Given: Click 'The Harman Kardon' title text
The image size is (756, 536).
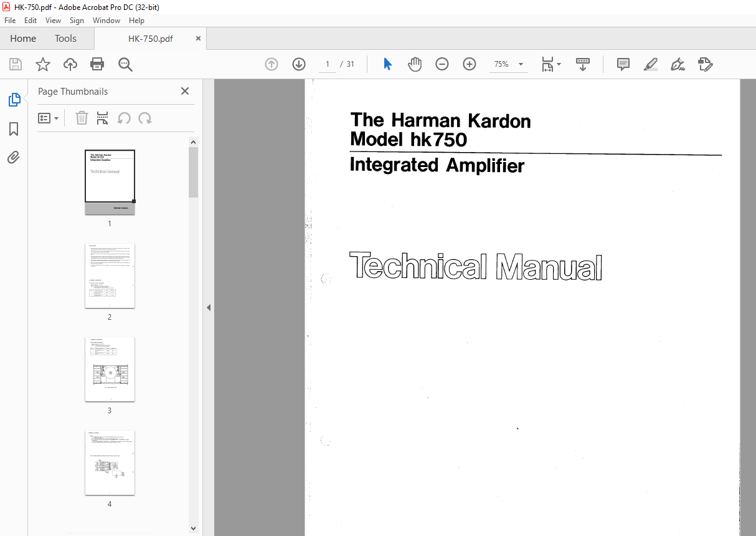Looking at the screenshot, I should (x=440, y=120).
